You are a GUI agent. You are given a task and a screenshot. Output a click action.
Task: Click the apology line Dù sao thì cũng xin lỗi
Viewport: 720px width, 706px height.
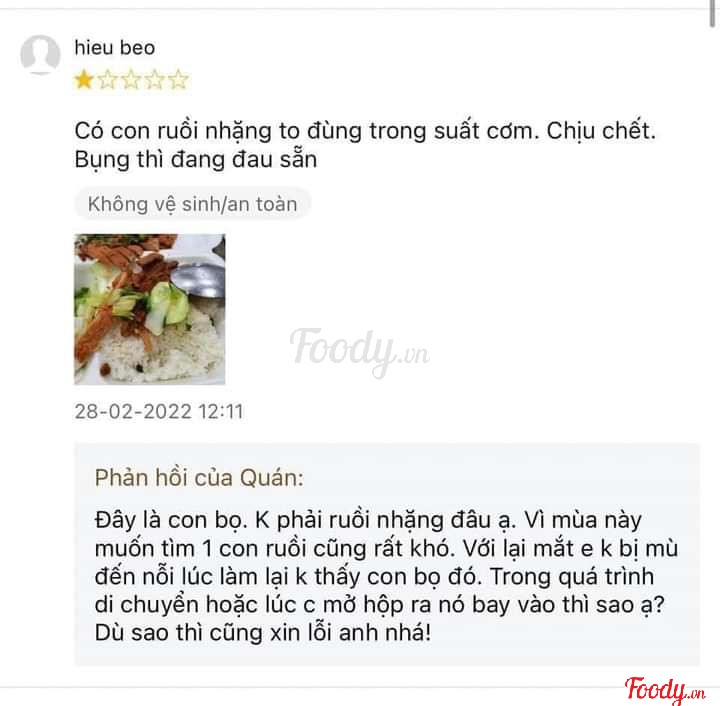263,633
